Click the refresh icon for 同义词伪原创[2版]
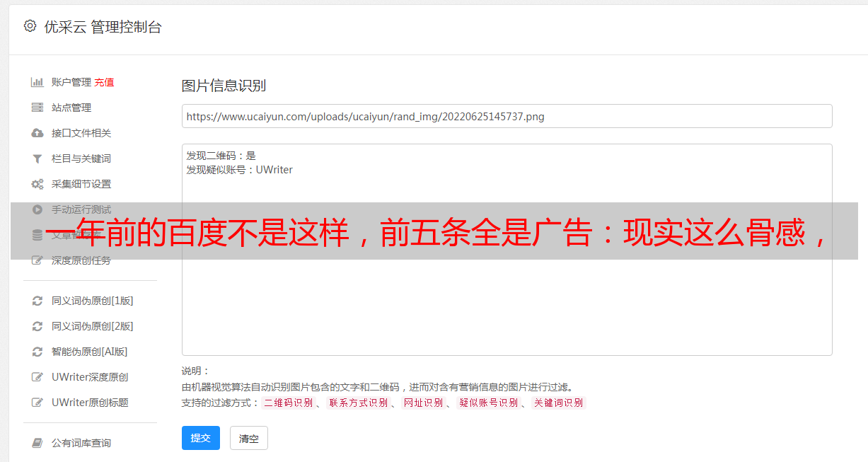This screenshot has height=462, width=868. pyautogui.click(x=37, y=326)
